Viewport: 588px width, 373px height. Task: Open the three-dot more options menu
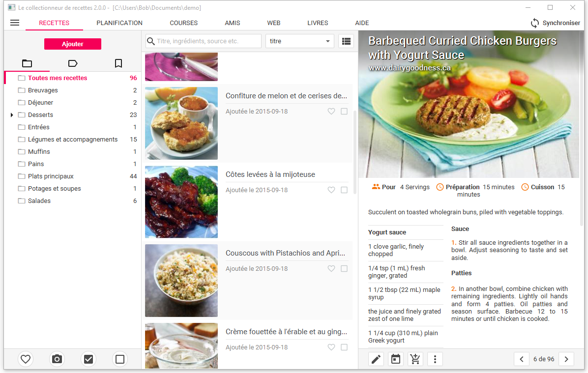pos(435,359)
